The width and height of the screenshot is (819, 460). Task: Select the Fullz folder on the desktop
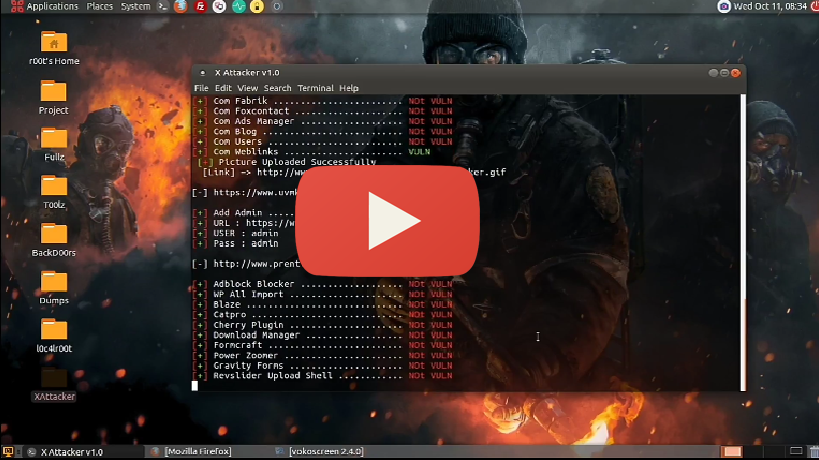54,145
